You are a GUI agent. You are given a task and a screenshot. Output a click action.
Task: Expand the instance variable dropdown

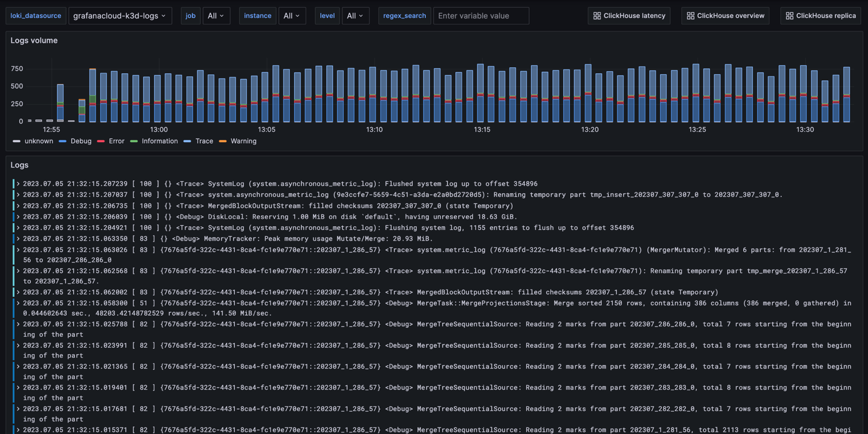(291, 16)
